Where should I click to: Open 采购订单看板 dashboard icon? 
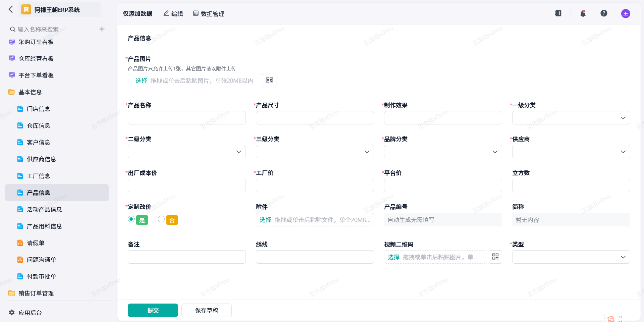pos(12,42)
